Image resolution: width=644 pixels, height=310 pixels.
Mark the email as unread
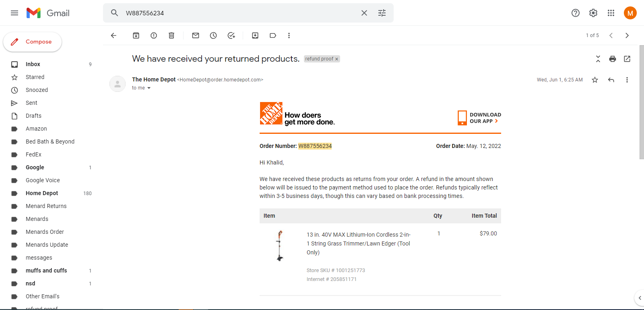(x=196, y=35)
